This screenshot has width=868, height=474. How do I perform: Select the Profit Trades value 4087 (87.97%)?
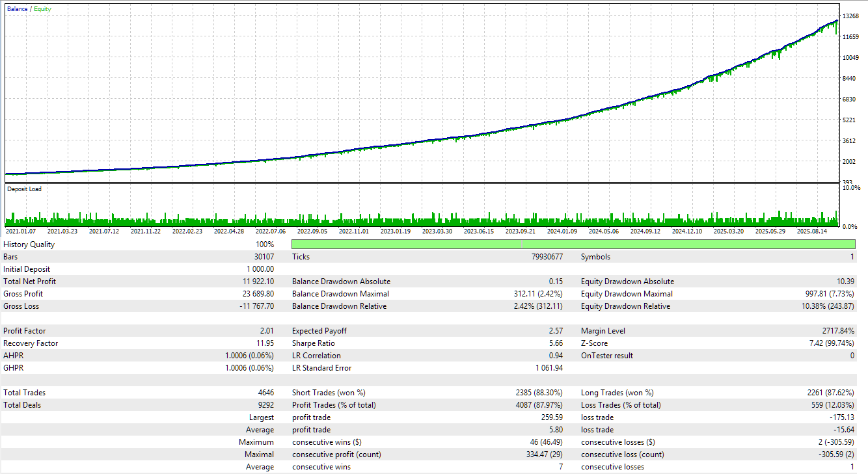click(539, 405)
